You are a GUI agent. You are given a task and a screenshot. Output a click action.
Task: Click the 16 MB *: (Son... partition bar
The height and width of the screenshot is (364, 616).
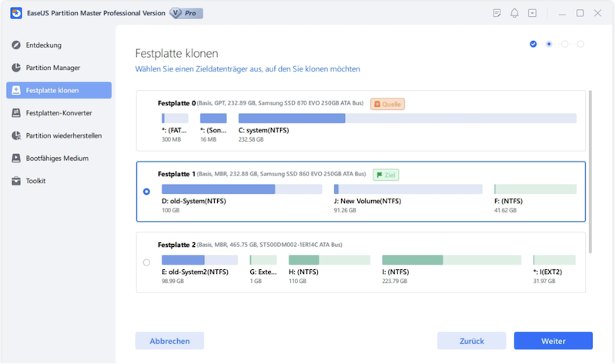[x=213, y=119]
